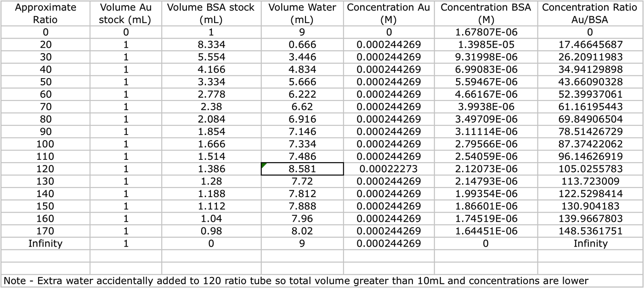
Task: Select the Volume Au stock header cell
Action: (x=125, y=13)
